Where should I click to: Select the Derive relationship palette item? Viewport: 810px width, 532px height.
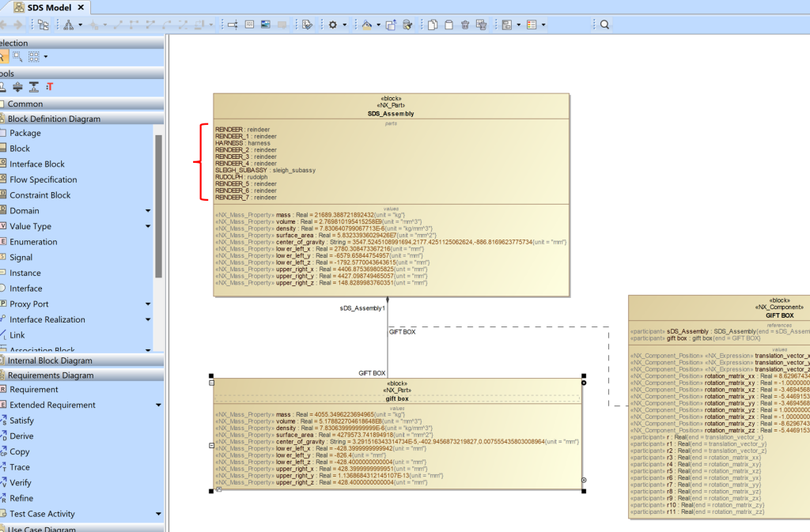[21, 436]
